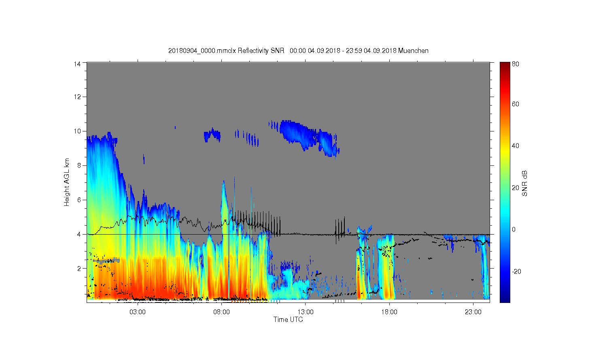Click the colorbar value 60
607x364 pixels.
[x=516, y=104]
